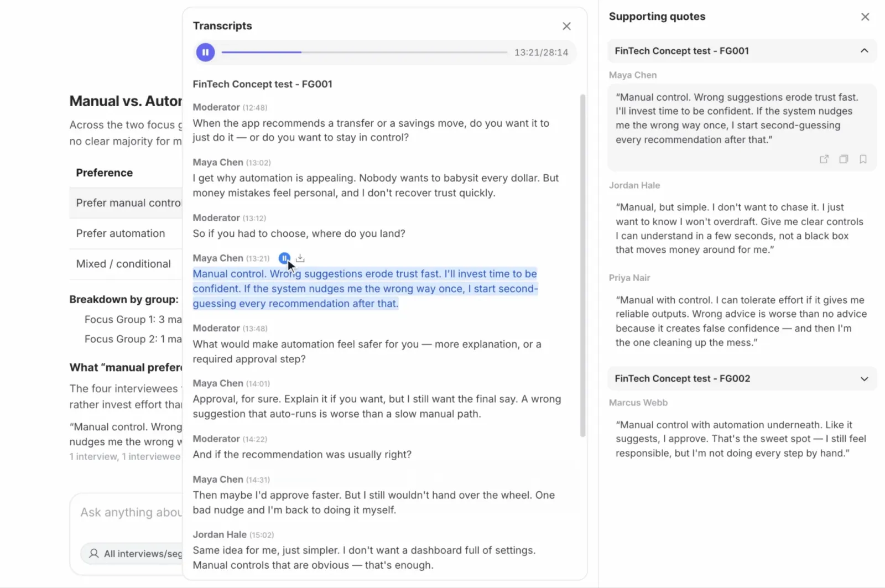Viewport: 885px width, 588px height.
Task: Click the 1 interview, 1 interviewee link
Action: pyautogui.click(x=124, y=457)
